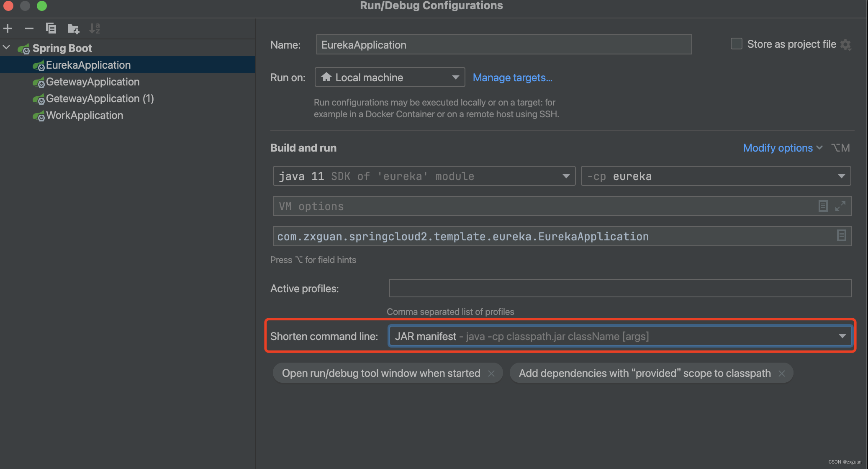868x469 pixels.
Task: Select EurekaApplication from Spring Boot tree
Action: [x=89, y=65]
